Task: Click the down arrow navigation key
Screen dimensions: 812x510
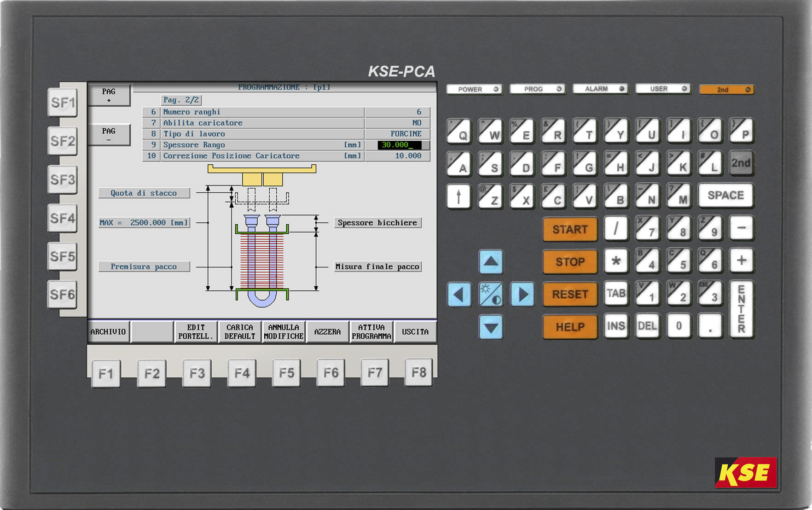Action: pyautogui.click(x=491, y=327)
